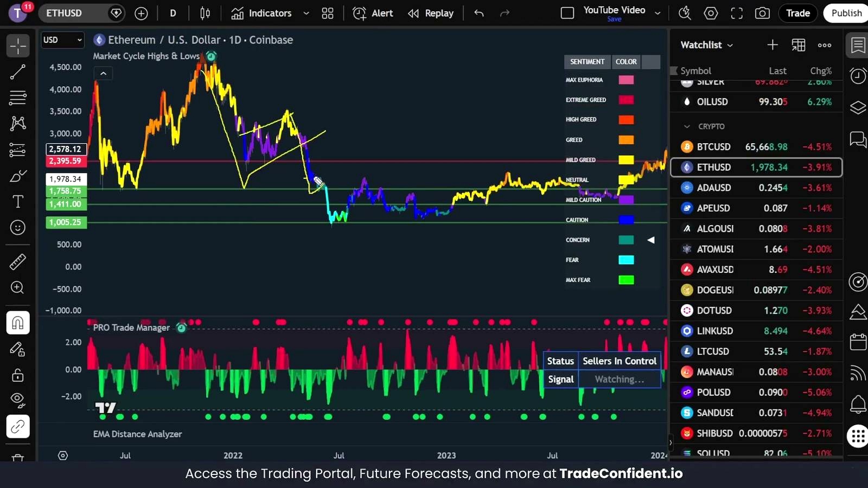868x488 pixels.
Task: Start bar Replay mode
Action: point(431,13)
